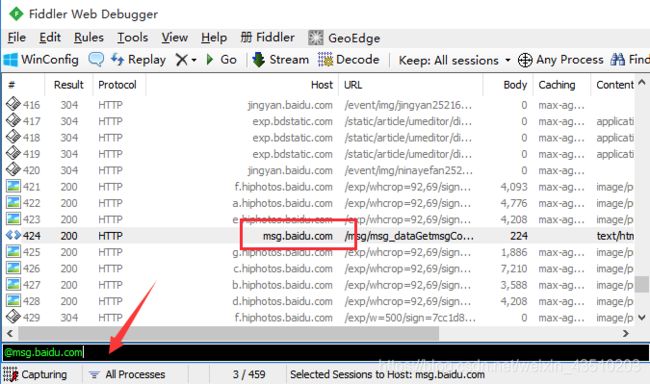The image size is (650, 384).
Task: Click host msg.baidu.com in session 424
Action: tap(298, 236)
